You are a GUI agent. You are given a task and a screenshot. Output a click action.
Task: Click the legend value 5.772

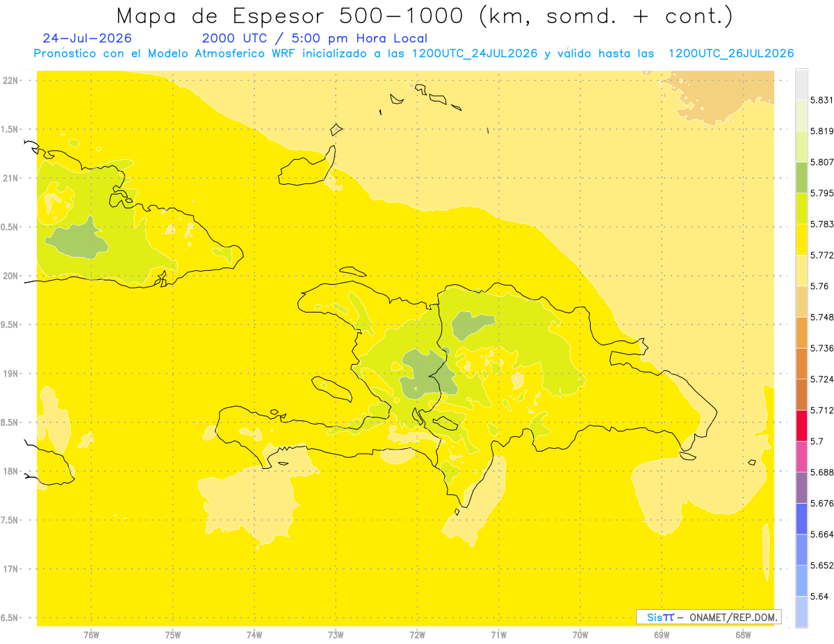pyautogui.click(x=822, y=255)
